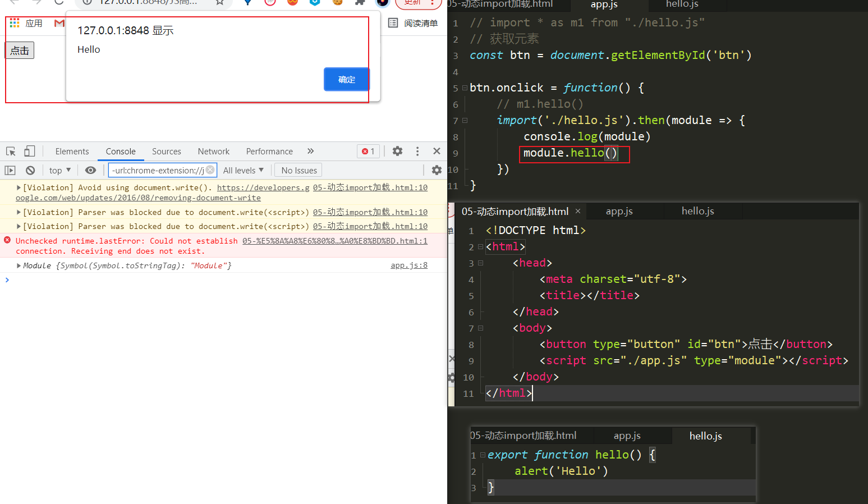Open the app.js:8 source link
Image resolution: width=868 pixels, height=504 pixels.
(x=409, y=265)
